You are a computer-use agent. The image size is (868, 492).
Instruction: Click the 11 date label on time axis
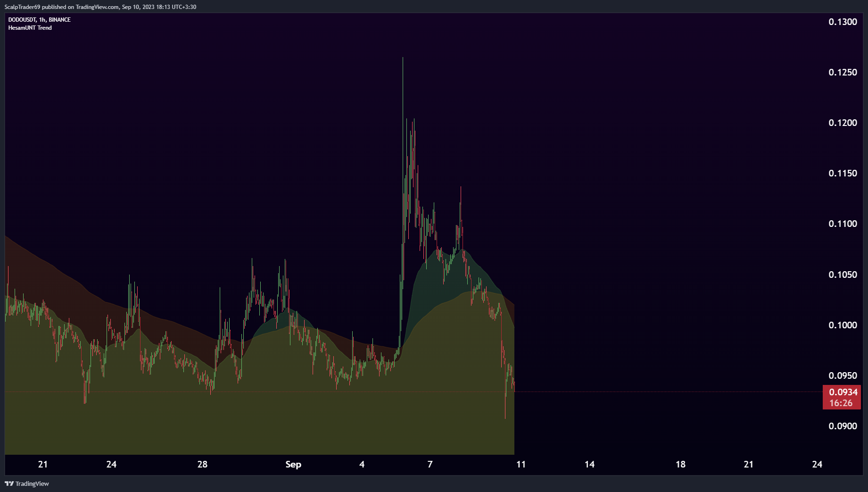point(521,464)
